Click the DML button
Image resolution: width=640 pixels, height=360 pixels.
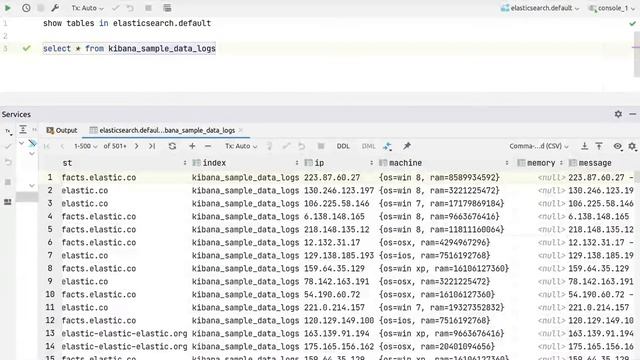pyautogui.click(x=368, y=146)
